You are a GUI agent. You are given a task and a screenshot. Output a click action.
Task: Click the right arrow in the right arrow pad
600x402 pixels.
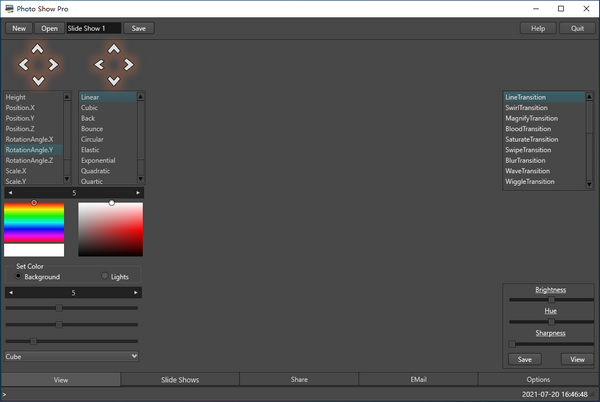[x=128, y=65]
